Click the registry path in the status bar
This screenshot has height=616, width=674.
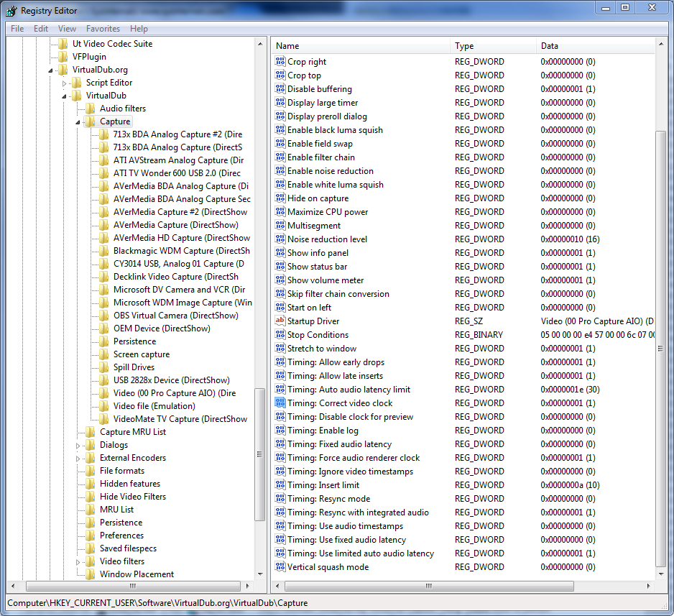[x=157, y=602]
